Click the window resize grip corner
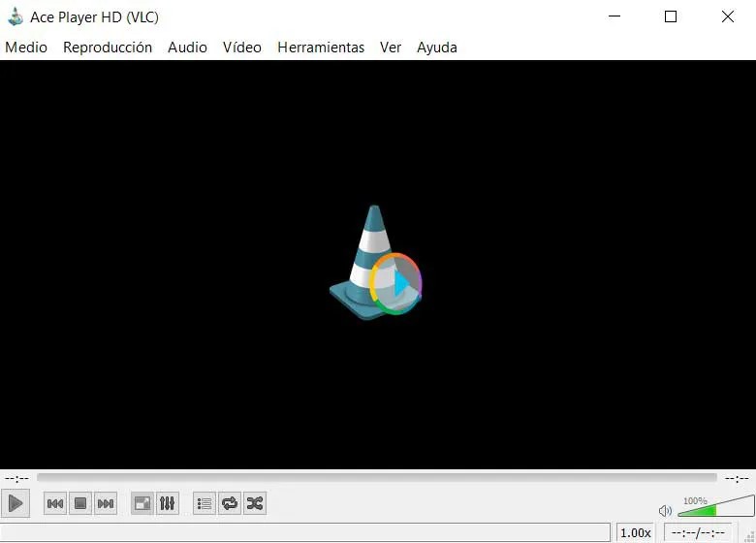Viewport: 756px width, 543px height. pyautogui.click(x=750, y=537)
